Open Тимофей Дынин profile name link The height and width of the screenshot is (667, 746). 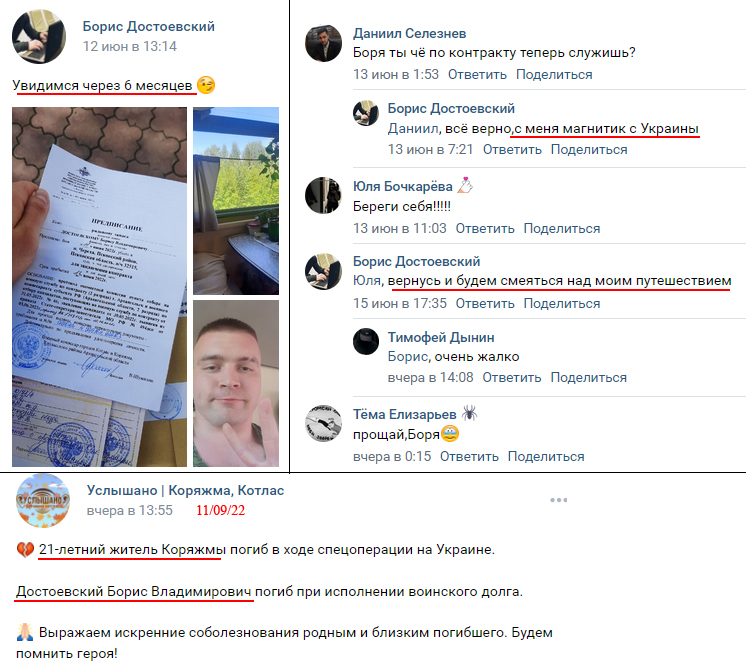pos(441,338)
